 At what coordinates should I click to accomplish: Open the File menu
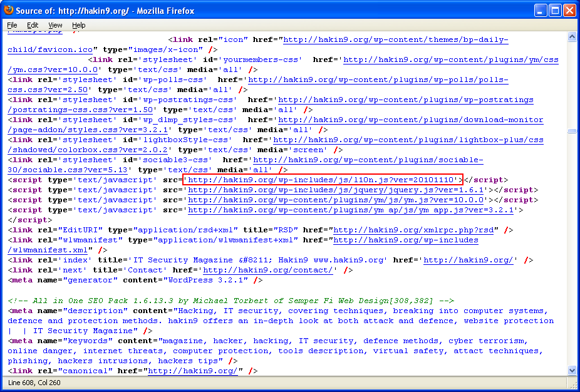pyautogui.click(x=13, y=25)
